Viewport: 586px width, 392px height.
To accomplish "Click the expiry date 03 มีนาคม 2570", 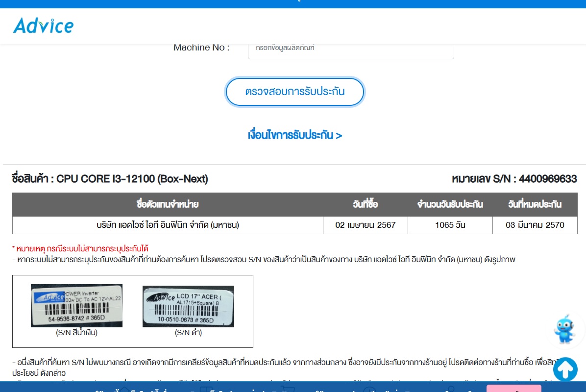I will 535,225.
